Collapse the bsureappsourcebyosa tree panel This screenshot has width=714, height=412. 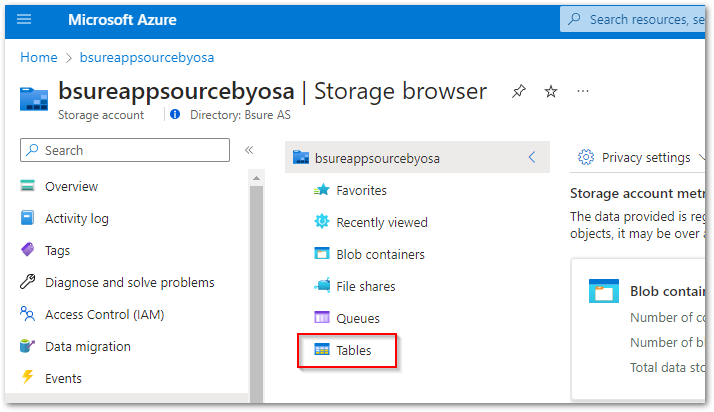(532, 158)
